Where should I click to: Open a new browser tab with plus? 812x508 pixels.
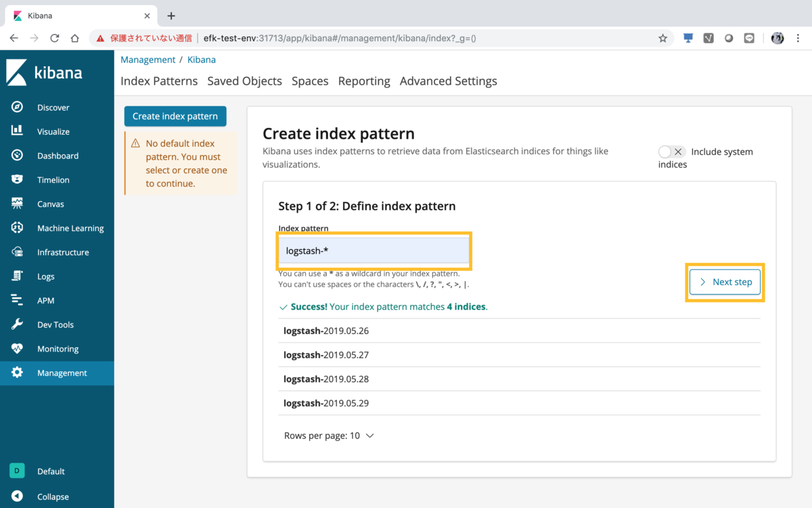click(171, 16)
